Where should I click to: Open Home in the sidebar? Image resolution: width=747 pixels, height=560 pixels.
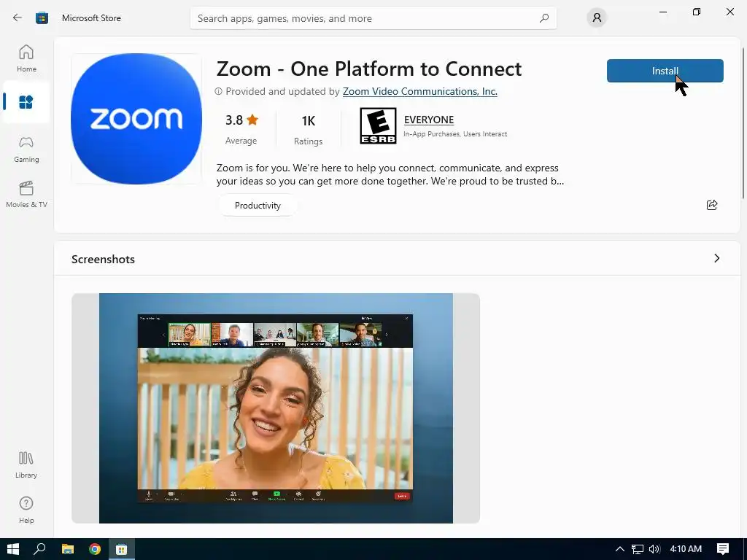pos(26,58)
